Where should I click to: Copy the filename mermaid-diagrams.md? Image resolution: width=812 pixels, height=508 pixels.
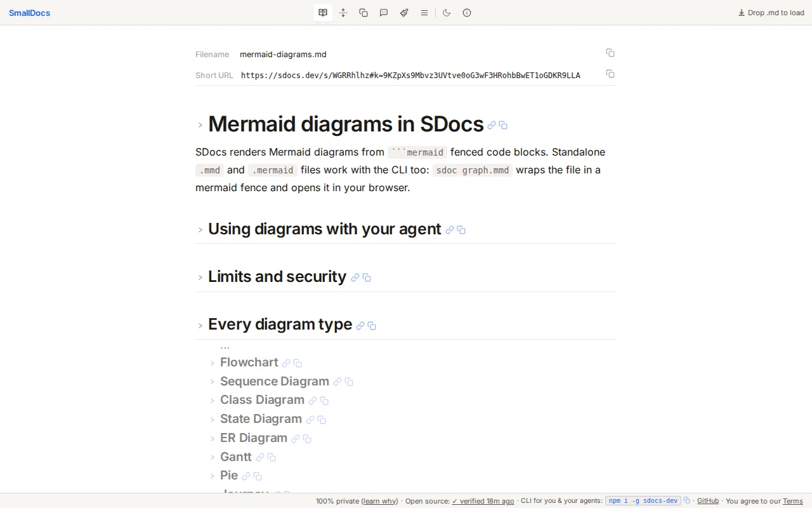point(610,53)
